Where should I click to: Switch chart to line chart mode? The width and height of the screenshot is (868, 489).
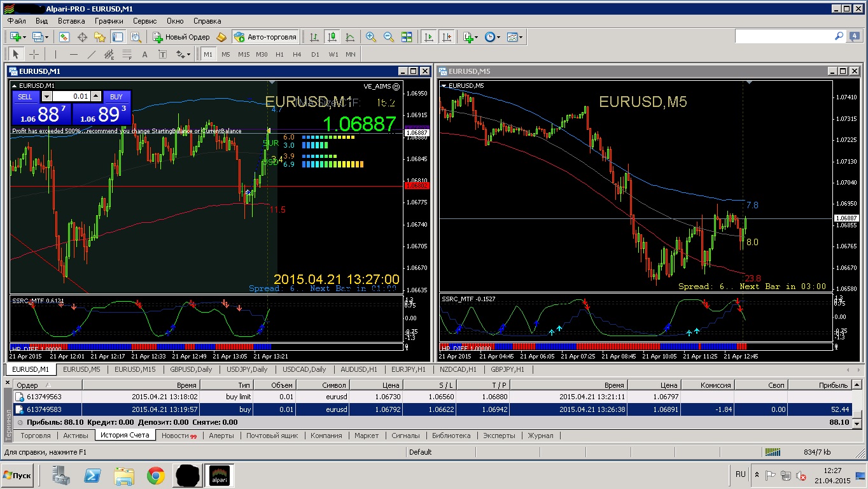click(349, 37)
